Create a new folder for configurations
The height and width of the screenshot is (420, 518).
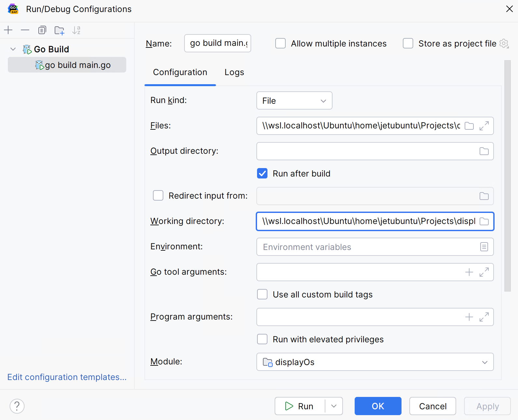[59, 30]
